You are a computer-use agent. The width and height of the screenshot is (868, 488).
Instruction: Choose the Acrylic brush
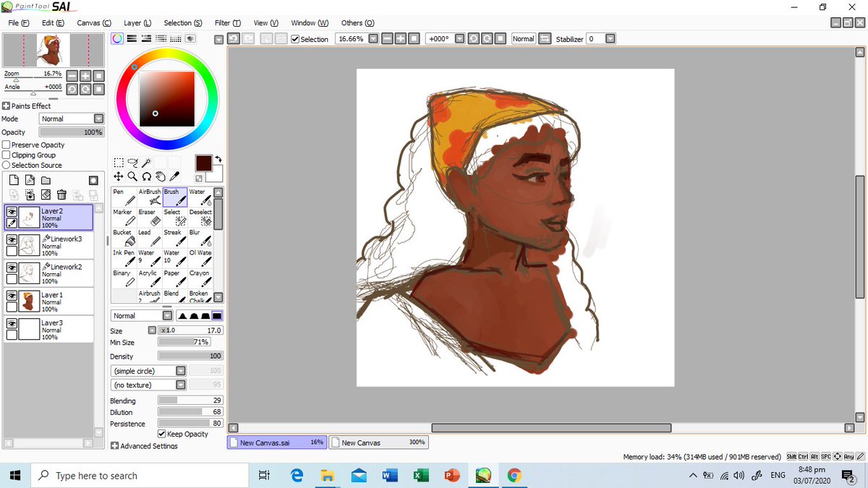pyautogui.click(x=149, y=278)
